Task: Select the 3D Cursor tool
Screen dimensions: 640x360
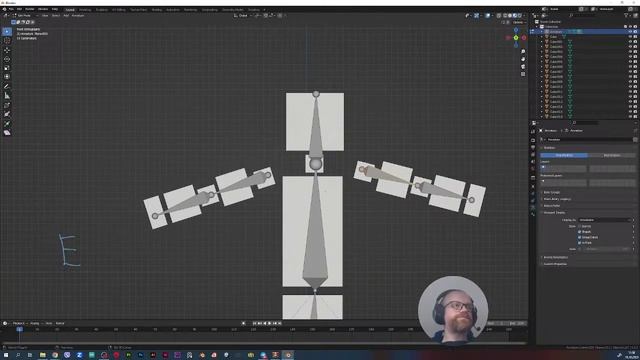Action: pos(7,40)
